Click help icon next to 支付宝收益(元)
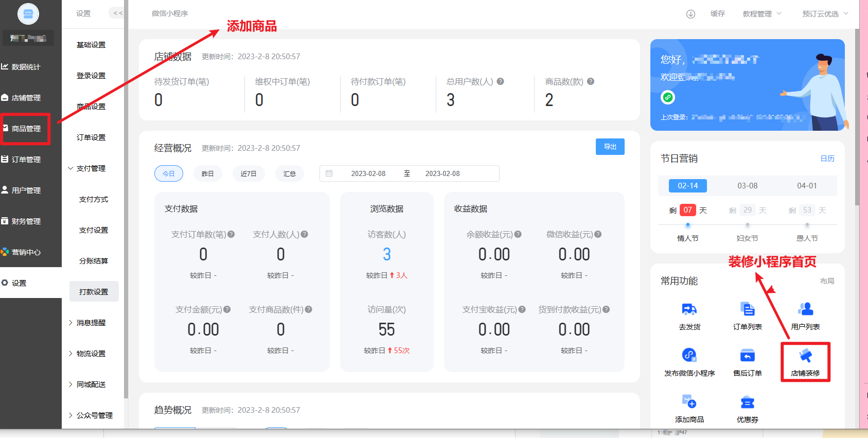This screenshot has height=438, width=868. [x=522, y=309]
